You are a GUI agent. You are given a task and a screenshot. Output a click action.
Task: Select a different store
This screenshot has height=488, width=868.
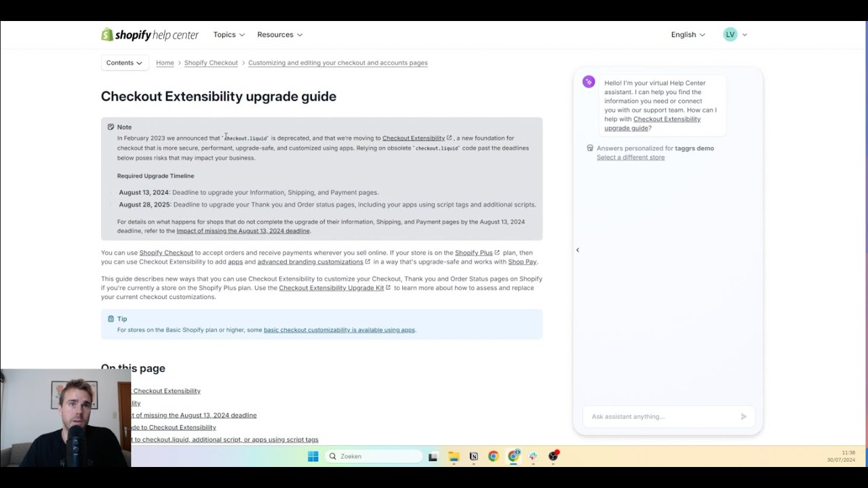[x=631, y=157]
